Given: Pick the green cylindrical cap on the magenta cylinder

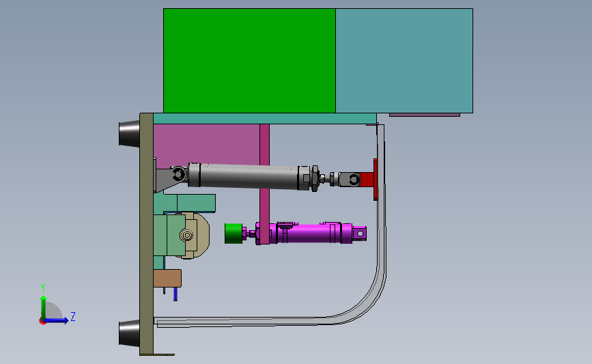Looking at the screenshot, I should (234, 234).
